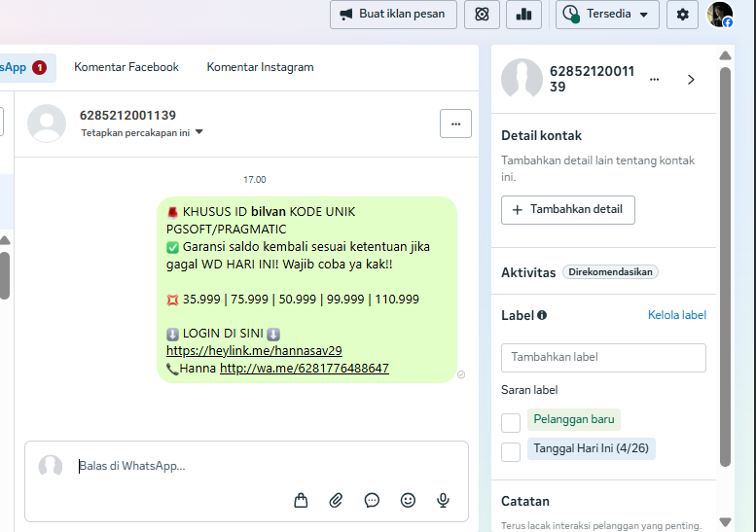Click the Label info icon
756x532 pixels.
click(542, 315)
